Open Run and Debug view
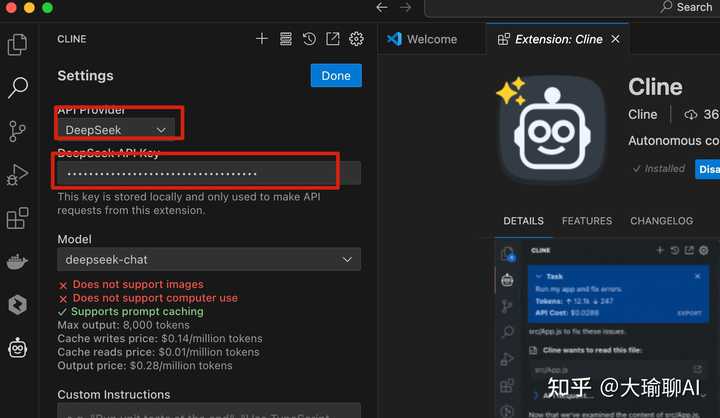This screenshot has width=720, height=418. click(17, 175)
